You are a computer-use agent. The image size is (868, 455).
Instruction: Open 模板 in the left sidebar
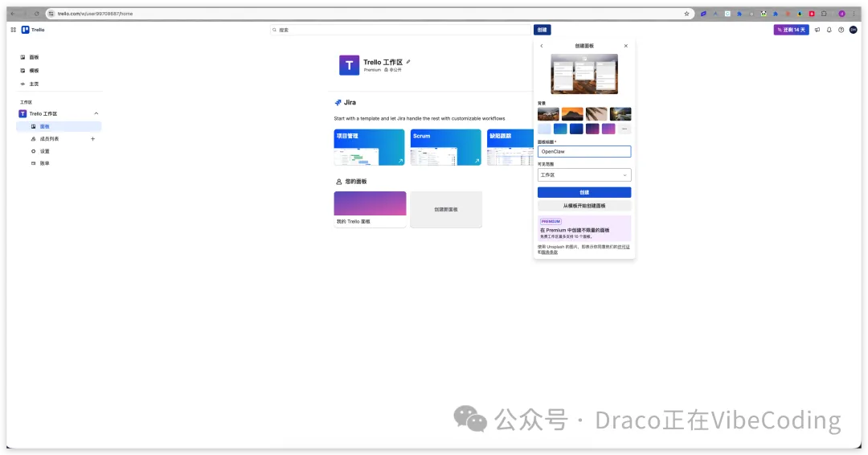(34, 71)
